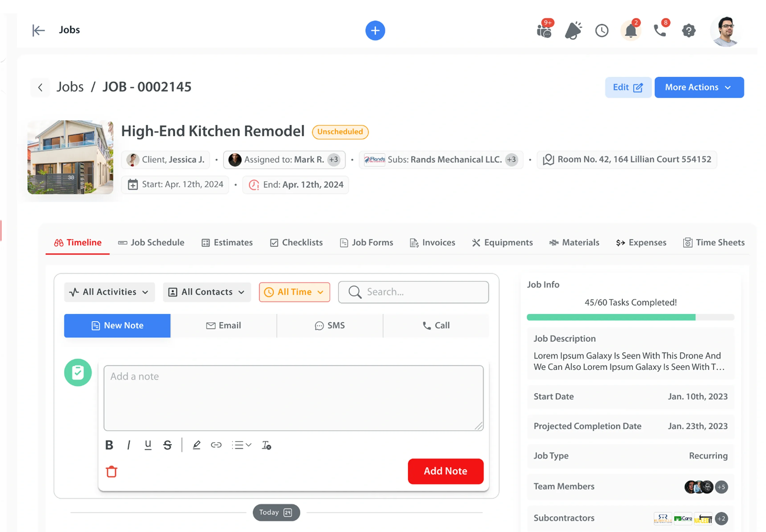Toggle italic formatting in the note editor

(x=129, y=445)
